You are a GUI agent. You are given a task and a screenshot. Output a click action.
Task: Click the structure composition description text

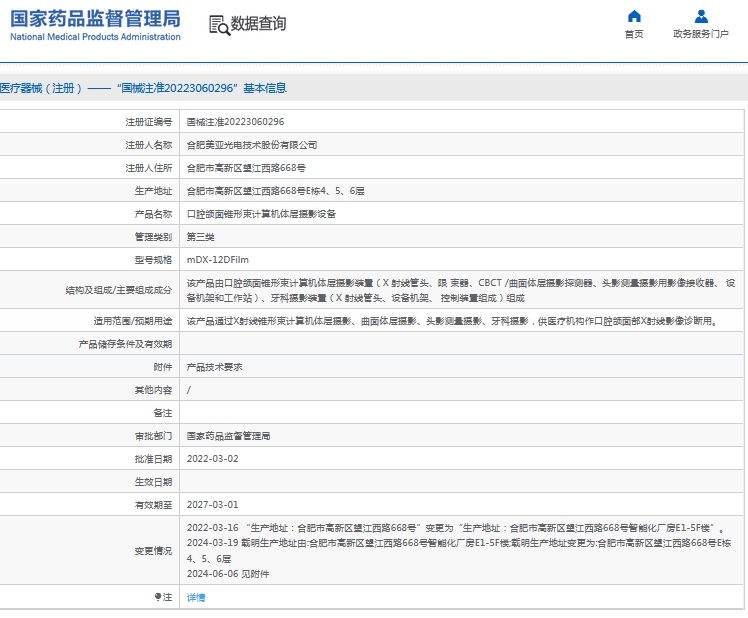tap(461, 290)
